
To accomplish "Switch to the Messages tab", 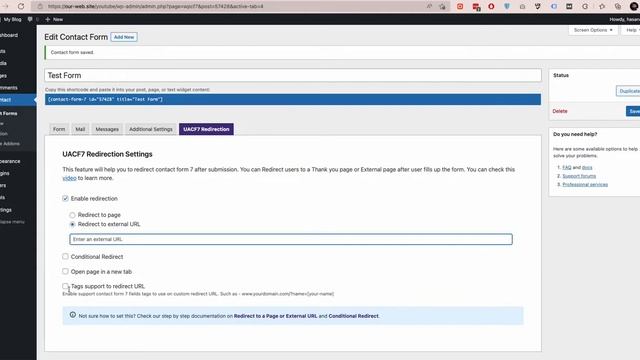I will click(x=107, y=129).
